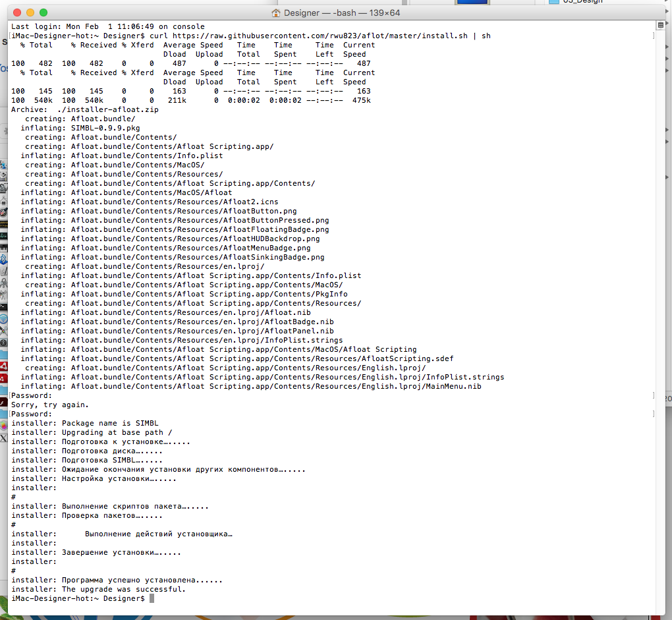Click the 'AfloatHUDBackdrop.png' line

[170, 239]
